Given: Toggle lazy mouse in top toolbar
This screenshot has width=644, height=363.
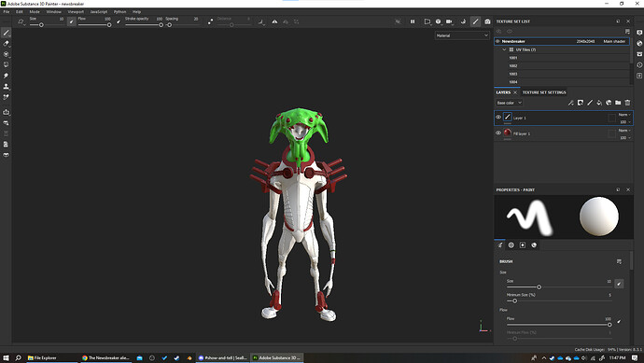Looking at the screenshot, I should click(x=210, y=21).
